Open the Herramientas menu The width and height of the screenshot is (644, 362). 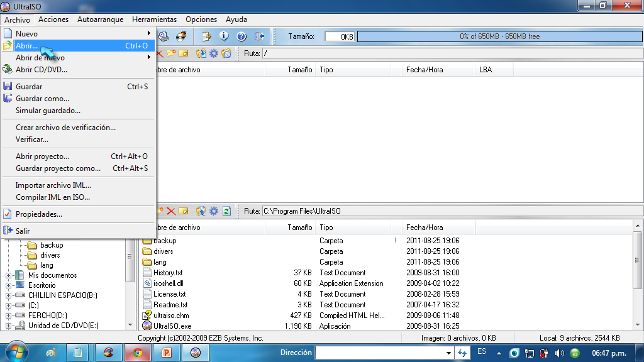pyautogui.click(x=155, y=19)
